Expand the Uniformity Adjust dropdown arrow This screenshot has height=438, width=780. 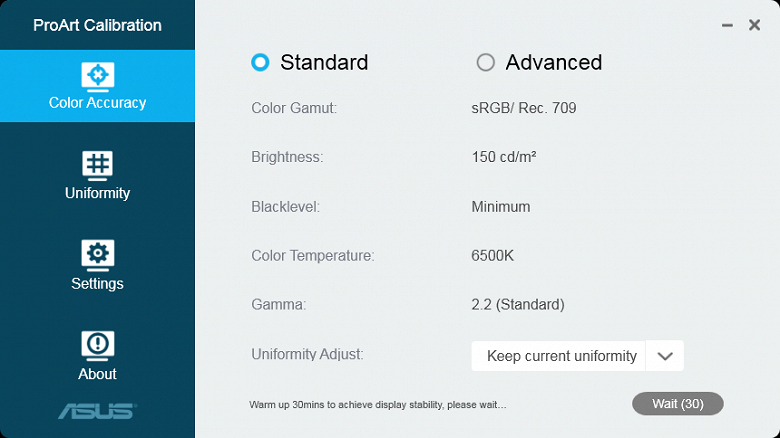tap(665, 356)
